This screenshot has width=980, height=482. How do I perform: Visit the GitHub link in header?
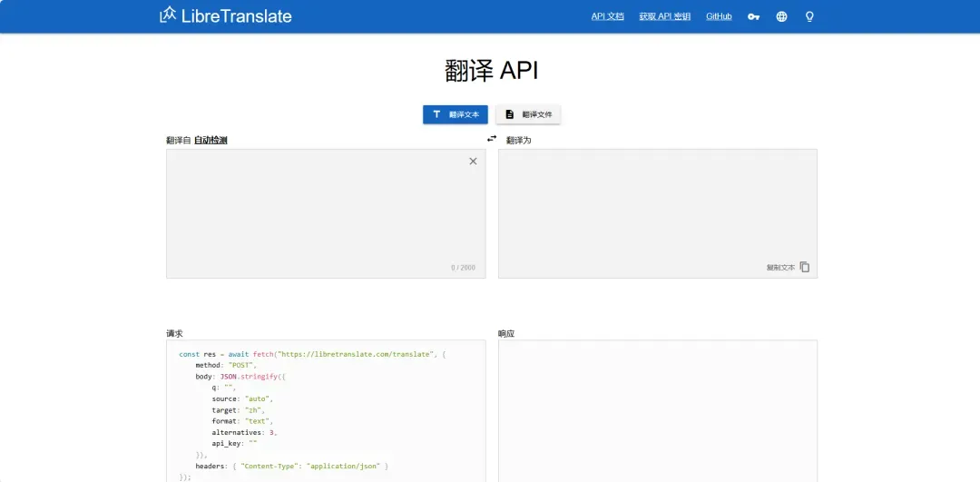tap(719, 16)
